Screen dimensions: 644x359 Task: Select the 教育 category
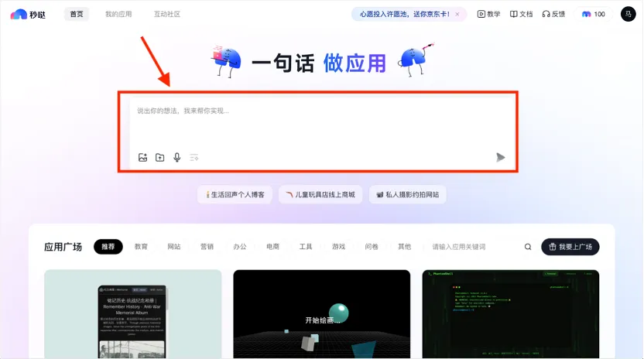[141, 247]
